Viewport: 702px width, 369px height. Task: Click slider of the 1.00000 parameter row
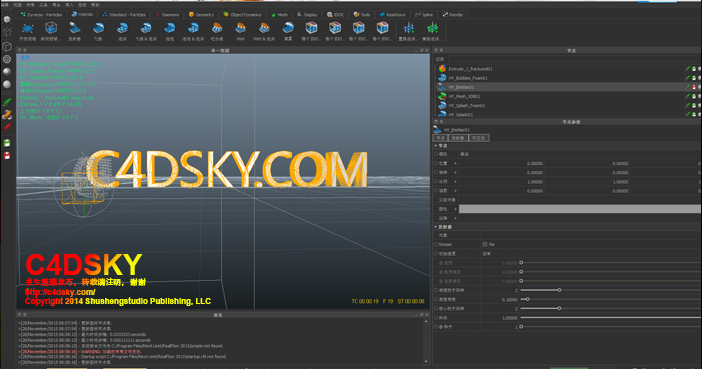click(610, 318)
